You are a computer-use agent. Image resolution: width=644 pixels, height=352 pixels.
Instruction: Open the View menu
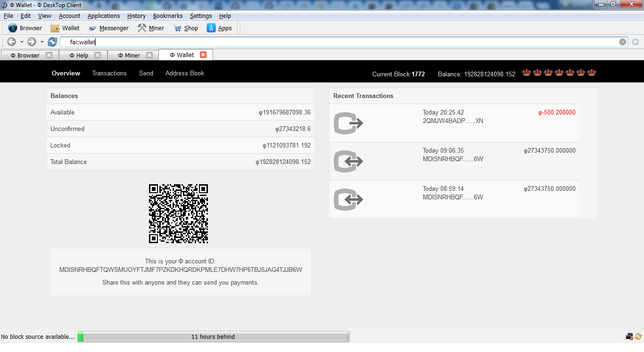tap(45, 16)
